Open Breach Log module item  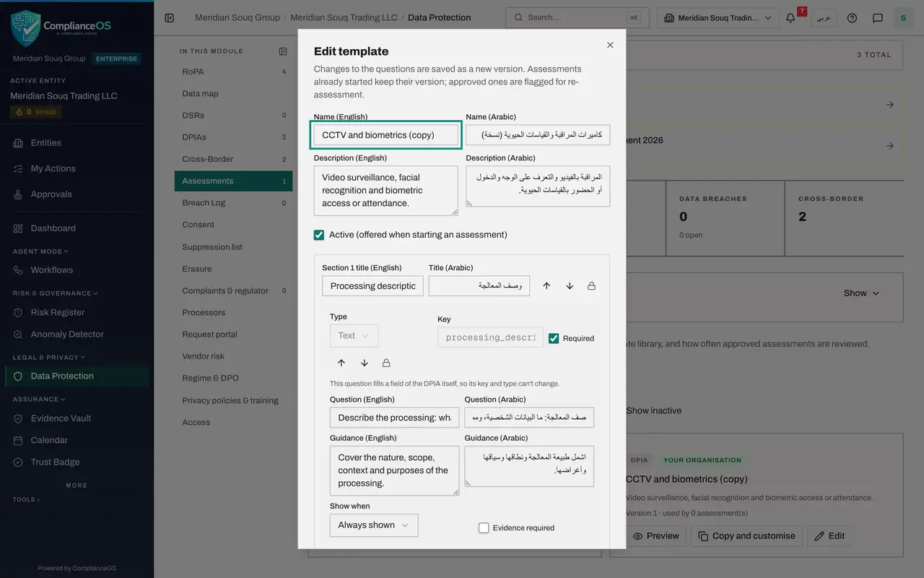234,203
